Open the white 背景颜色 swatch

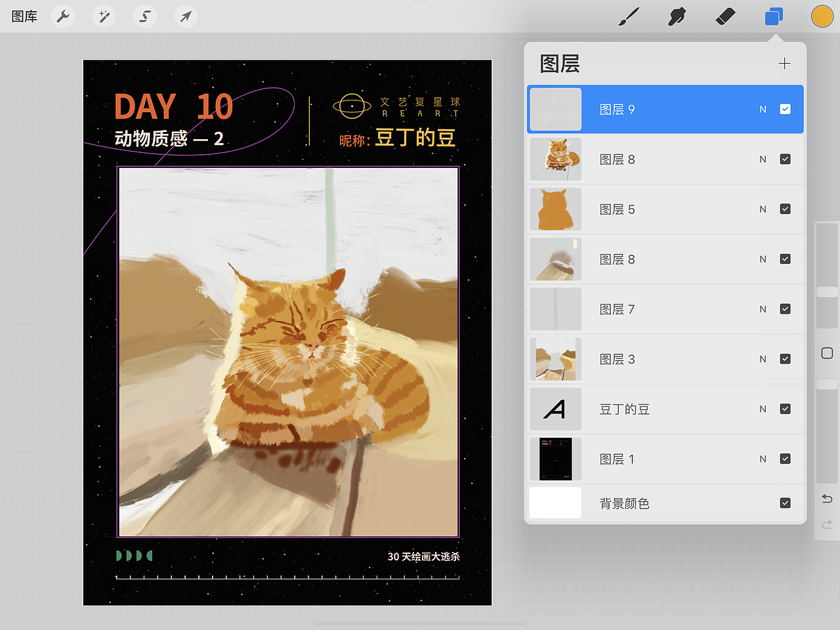point(555,503)
